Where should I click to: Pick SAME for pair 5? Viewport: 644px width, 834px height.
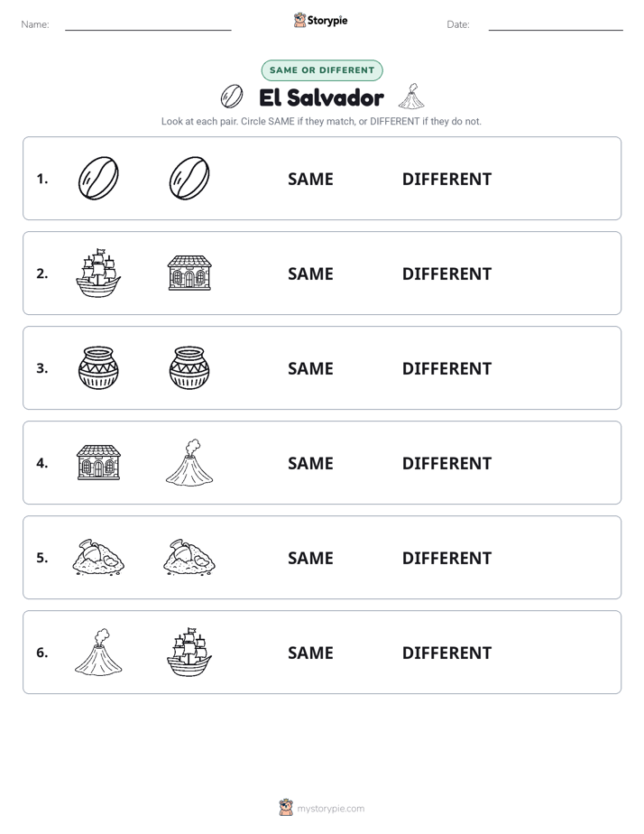click(x=310, y=558)
